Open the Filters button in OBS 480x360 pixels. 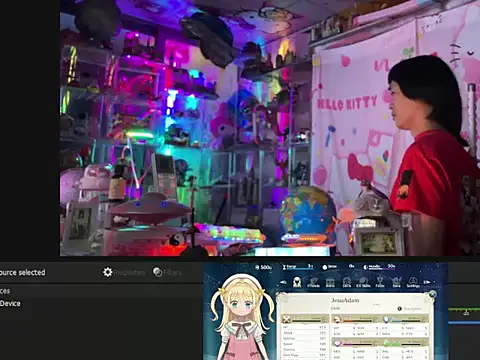[167, 272]
